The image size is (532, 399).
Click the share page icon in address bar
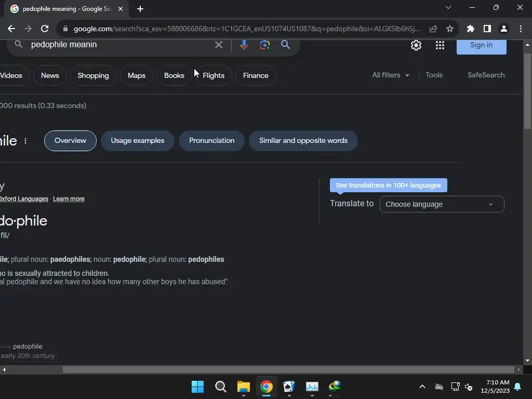tap(433, 29)
